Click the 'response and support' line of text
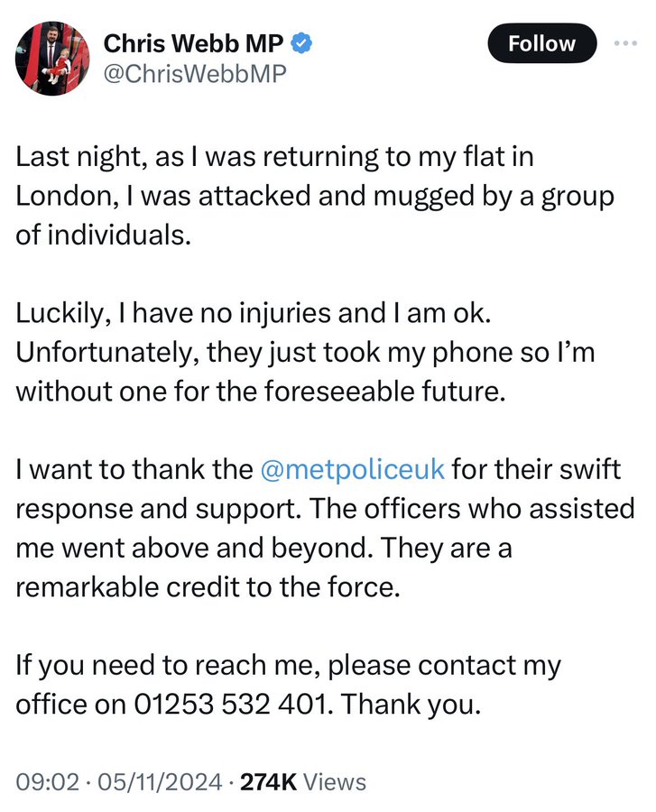Viewport: 656px width, 812px height. tap(325, 510)
